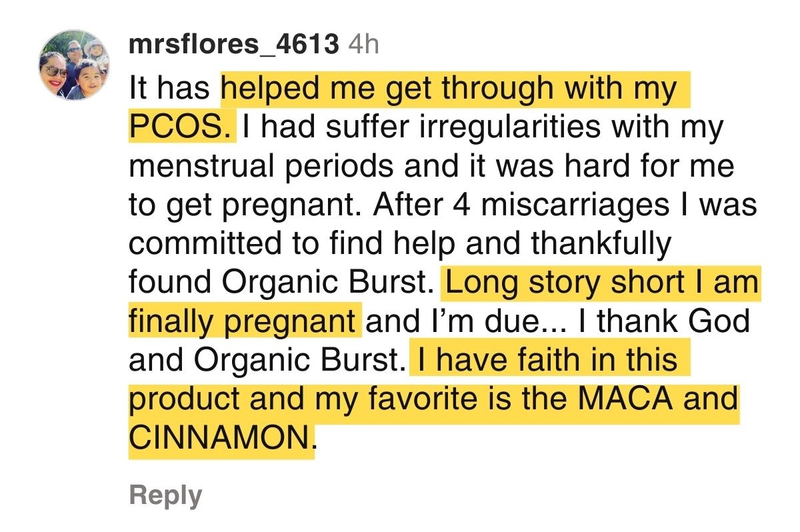Click the username mrsflores_4613
The height and width of the screenshot is (532, 800).
point(234,45)
